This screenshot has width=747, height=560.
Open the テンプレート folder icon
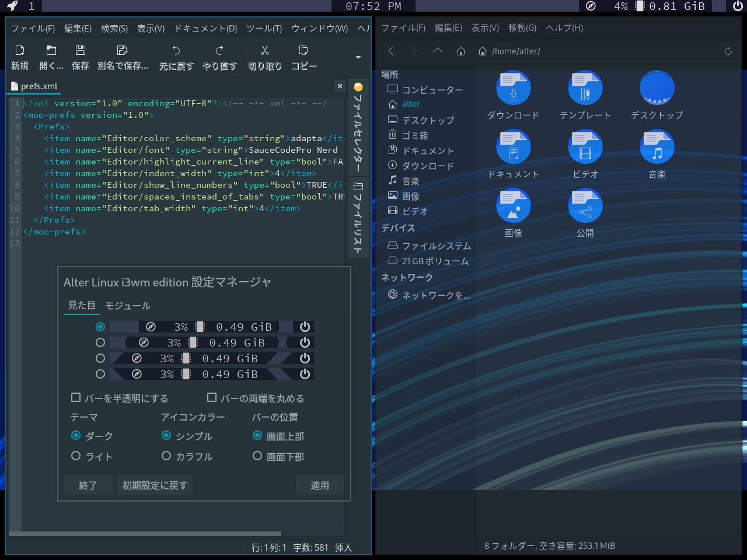point(585,88)
